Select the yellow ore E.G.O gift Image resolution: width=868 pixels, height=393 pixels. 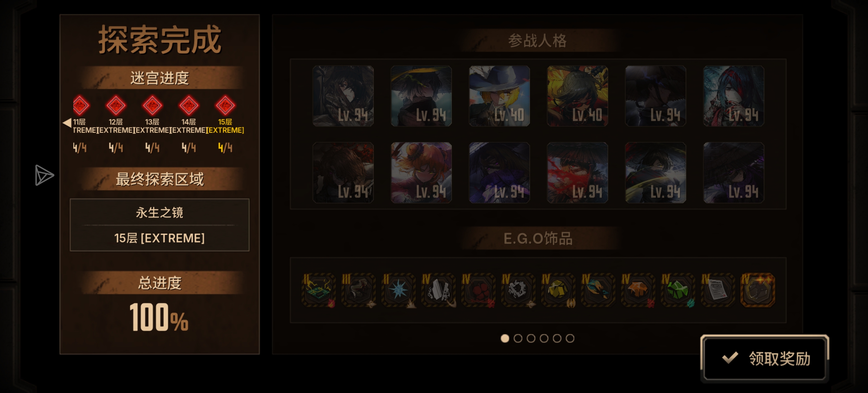558,290
